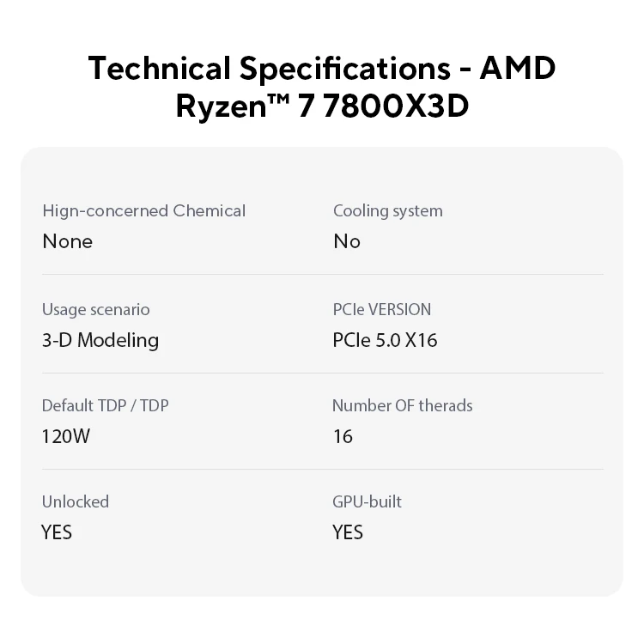Select the Cooling system label
This screenshot has width=644, height=644.
[388, 211]
